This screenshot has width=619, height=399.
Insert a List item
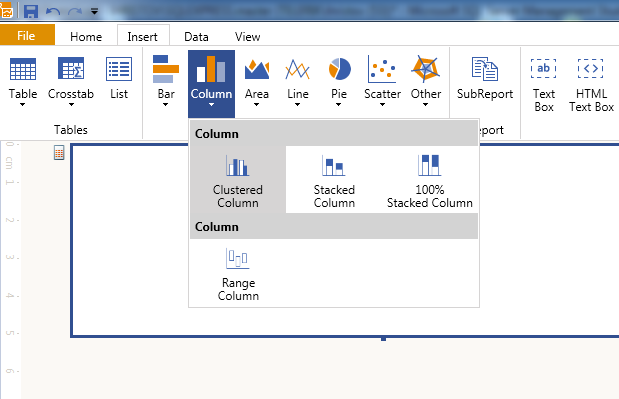tap(119, 78)
